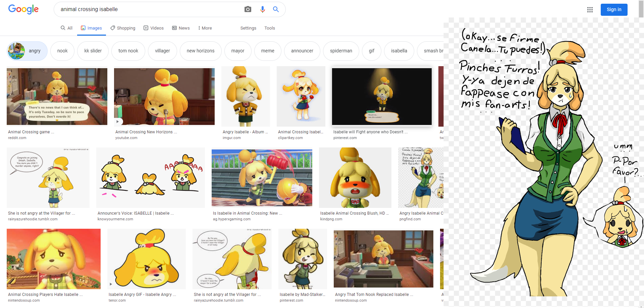Click the large Isabelle fan-art preview image
The width and height of the screenshot is (644, 308).
(544, 162)
